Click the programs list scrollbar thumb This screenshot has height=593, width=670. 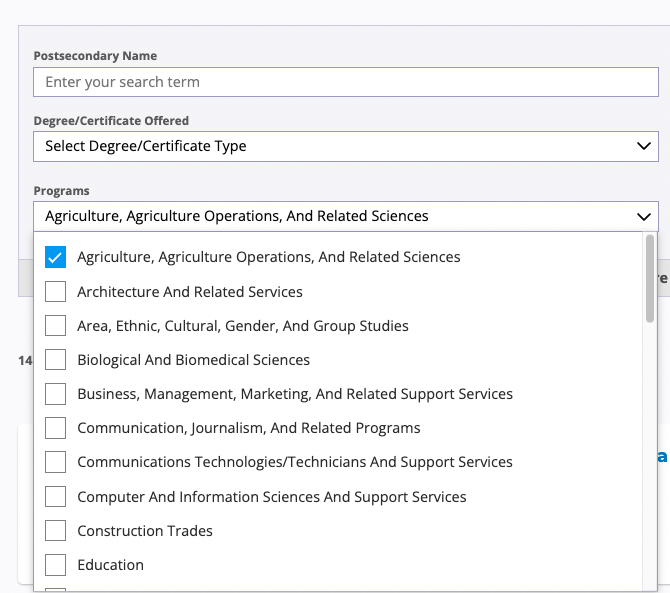(x=650, y=279)
